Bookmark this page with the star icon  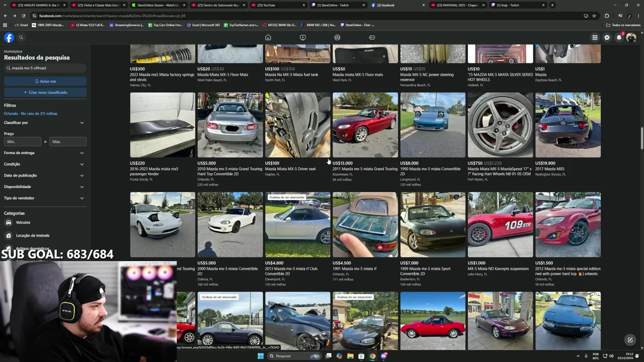(594, 16)
